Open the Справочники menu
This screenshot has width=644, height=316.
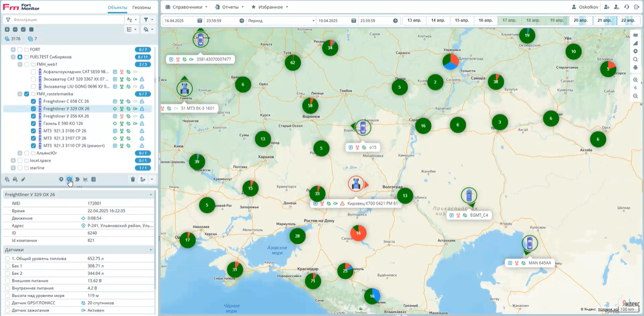pyautogui.click(x=186, y=7)
